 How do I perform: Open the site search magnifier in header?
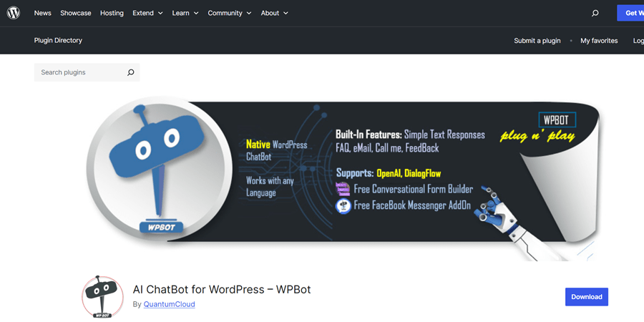[595, 13]
